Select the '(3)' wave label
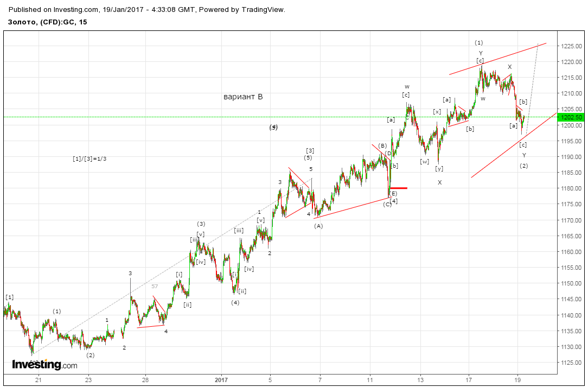The width and height of the screenshot is (588, 387). pyautogui.click(x=201, y=224)
